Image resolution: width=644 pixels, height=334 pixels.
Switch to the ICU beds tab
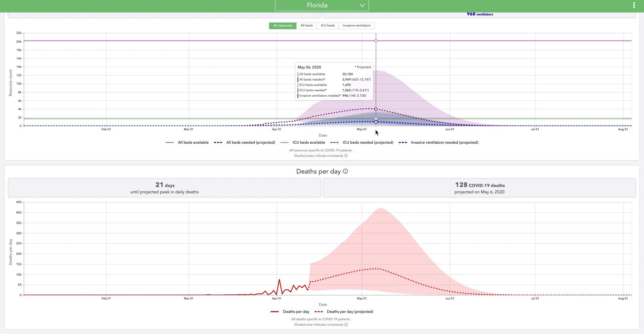coord(327,26)
